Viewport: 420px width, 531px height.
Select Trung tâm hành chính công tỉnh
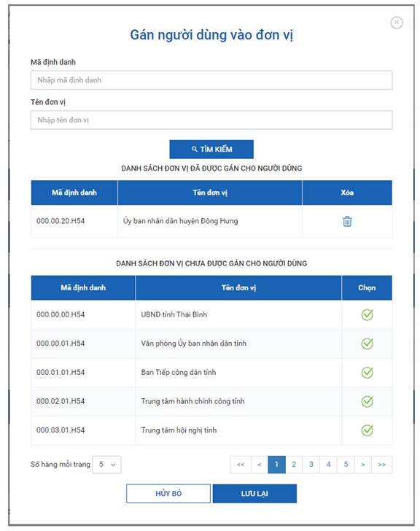tap(367, 401)
